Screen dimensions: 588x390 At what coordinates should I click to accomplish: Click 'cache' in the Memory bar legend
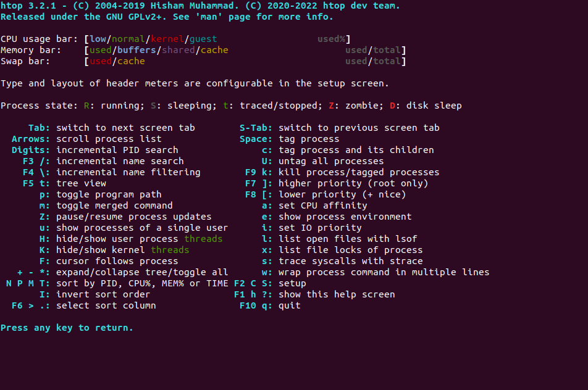point(214,50)
